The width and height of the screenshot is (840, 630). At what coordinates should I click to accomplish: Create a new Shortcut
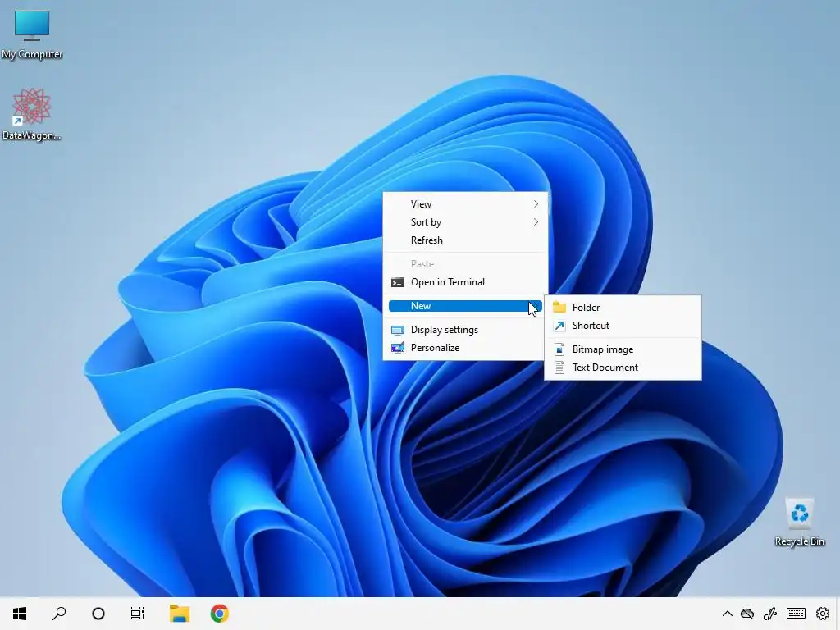[623, 325]
